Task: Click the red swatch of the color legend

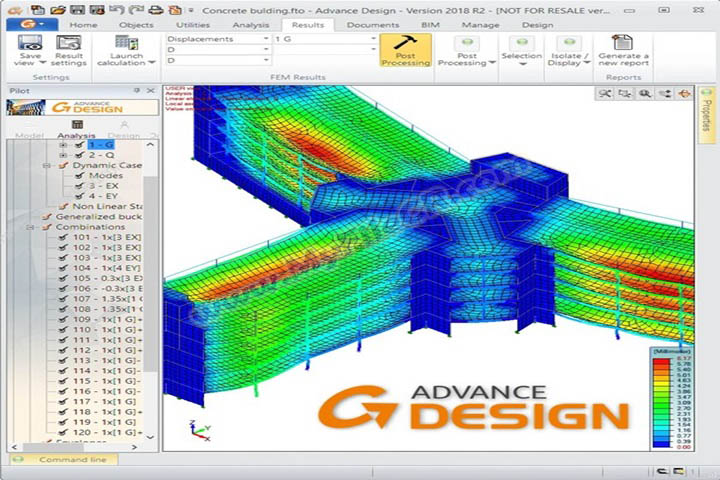Action: pyautogui.click(x=662, y=362)
